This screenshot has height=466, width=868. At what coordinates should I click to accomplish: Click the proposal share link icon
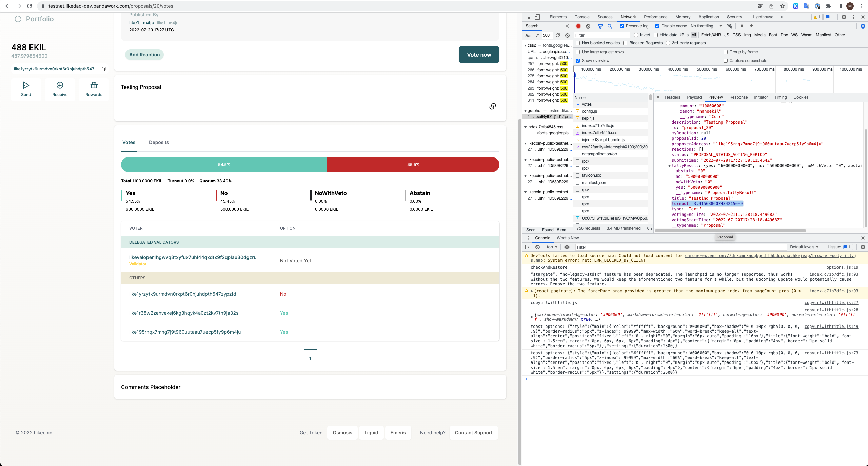click(x=493, y=106)
